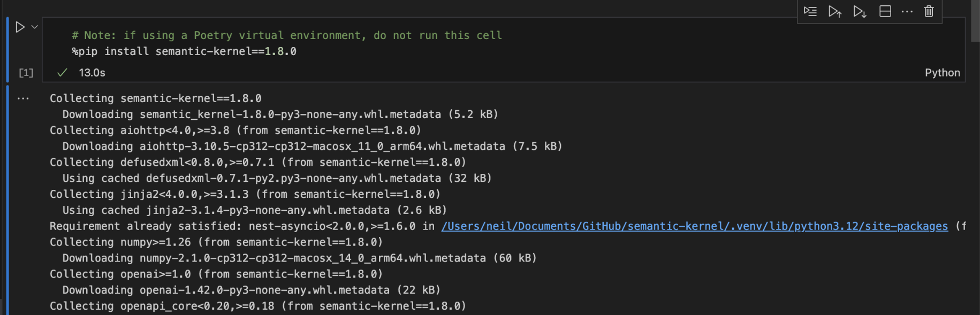The height and width of the screenshot is (315, 980).
Task: Click the Poetry note comment line
Action: [x=286, y=35]
